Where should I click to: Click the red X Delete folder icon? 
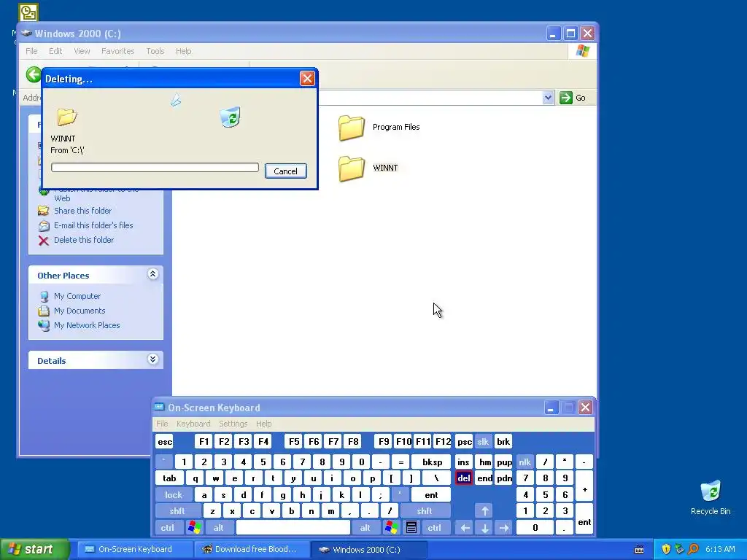click(43, 241)
